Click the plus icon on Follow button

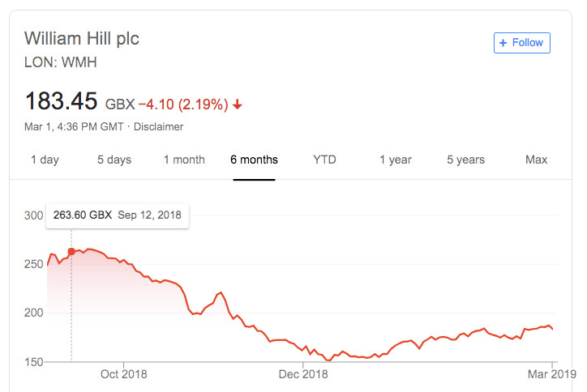(503, 43)
